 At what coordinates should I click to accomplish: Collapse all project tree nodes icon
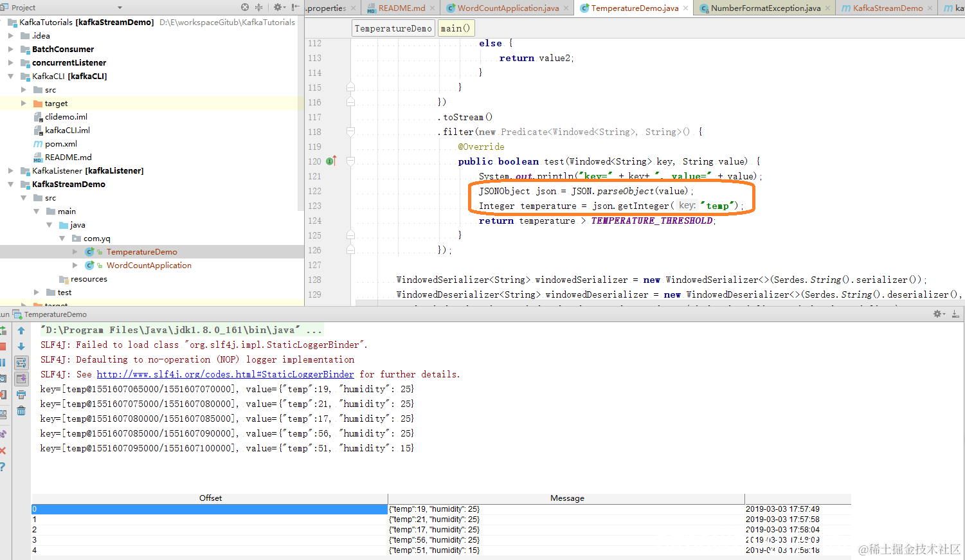[259, 7]
